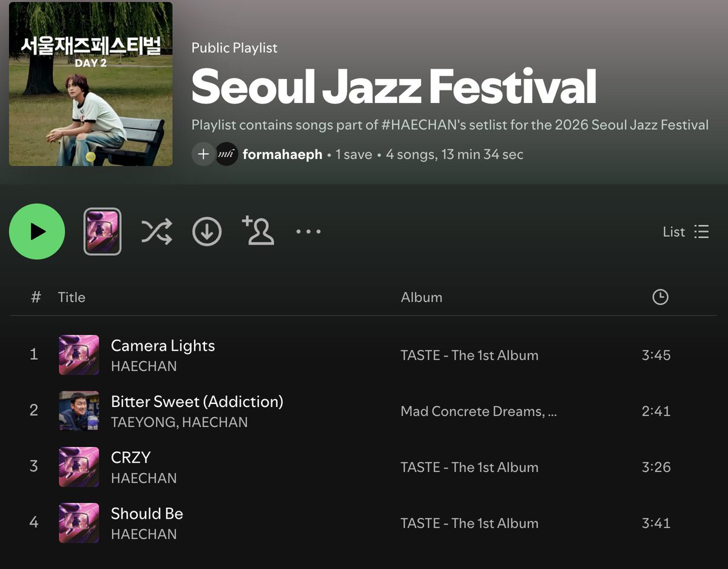The image size is (728, 569).
Task: Select the Should Be track title
Action: (147, 514)
